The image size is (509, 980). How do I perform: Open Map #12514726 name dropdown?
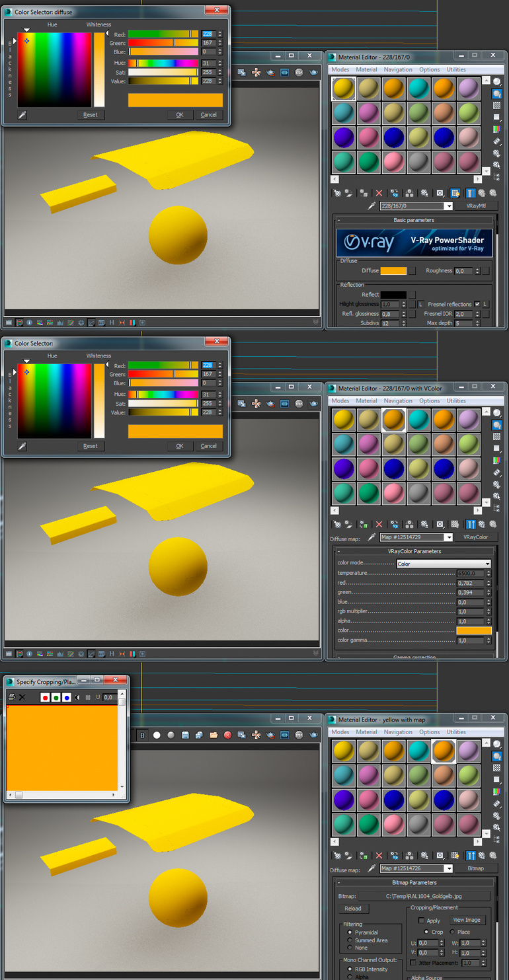coord(449,868)
